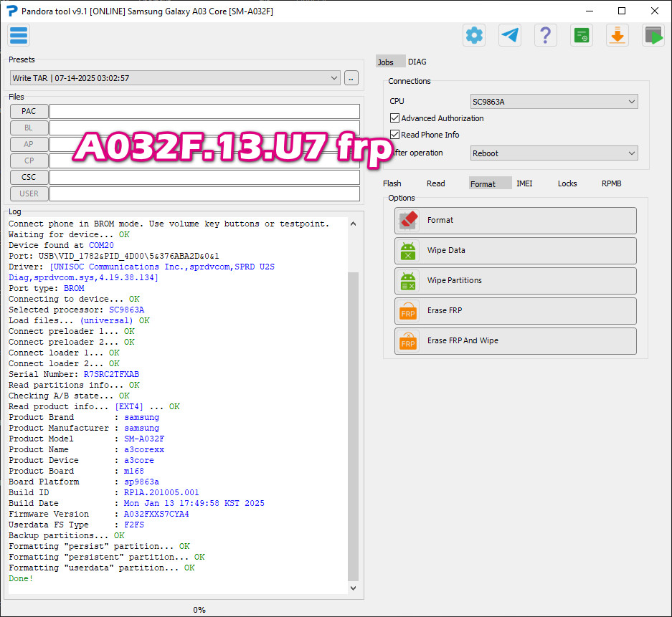
Task: Open the hamburger main menu
Action: pos(19,36)
